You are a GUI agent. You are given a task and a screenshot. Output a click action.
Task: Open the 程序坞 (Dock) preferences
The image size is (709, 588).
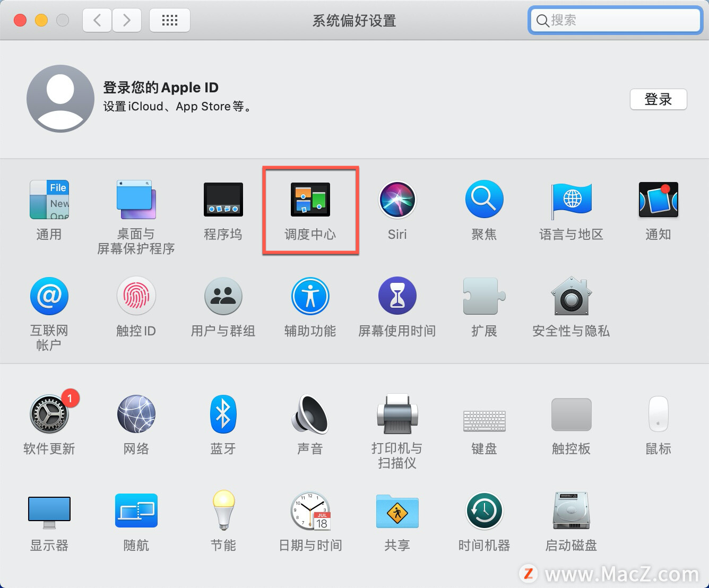click(223, 200)
